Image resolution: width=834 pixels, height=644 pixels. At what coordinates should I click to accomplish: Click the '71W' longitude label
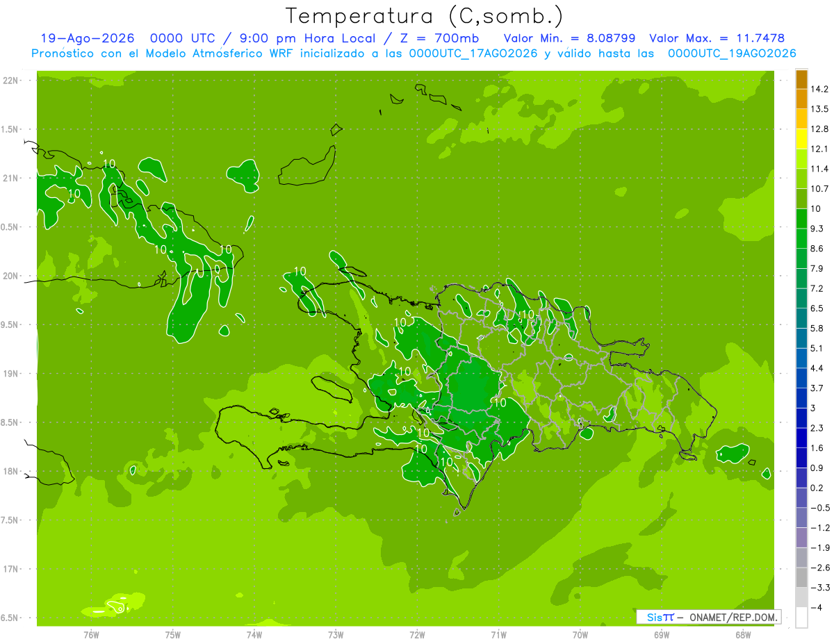tap(498, 634)
